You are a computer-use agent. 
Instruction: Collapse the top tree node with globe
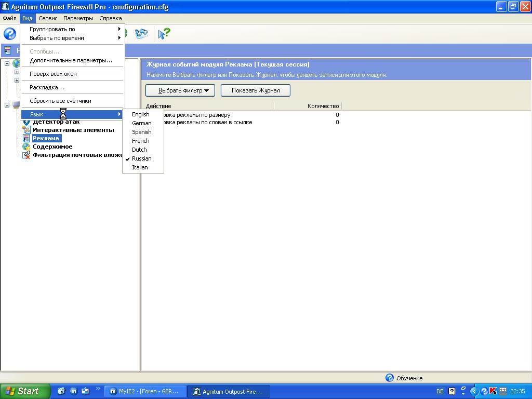[7, 63]
